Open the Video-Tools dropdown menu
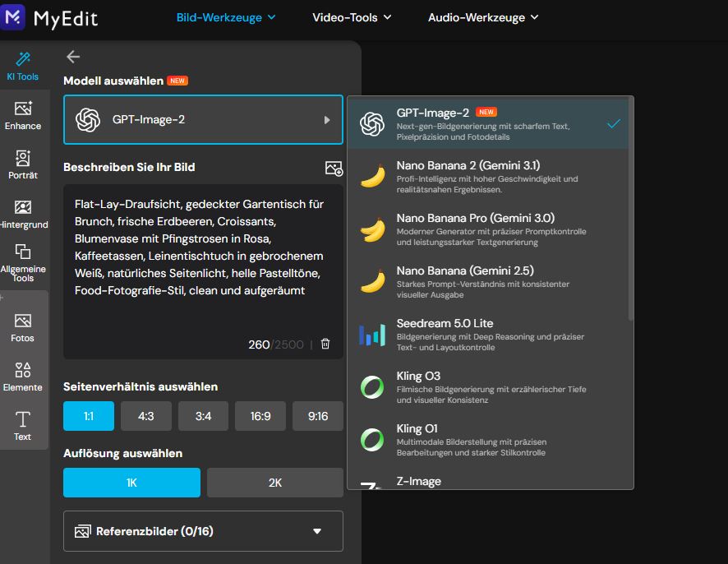This screenshot has width=728, height=564. click(352, 17)
